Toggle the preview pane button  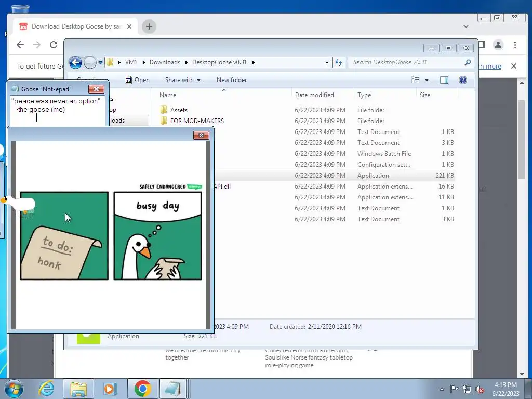click(444, 79)
